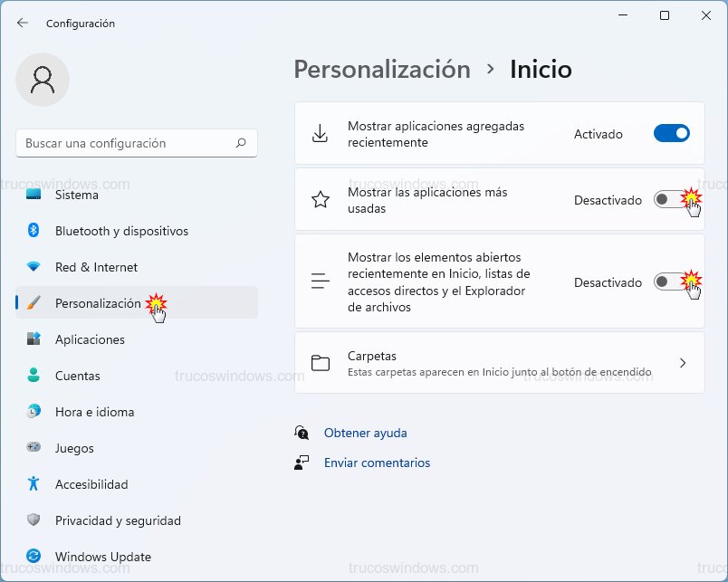This screenshot has width=728, height=582.
Task: Disable Mostrar aplicaciones agregadas recientemente
Action: click(x=671, y=133)
